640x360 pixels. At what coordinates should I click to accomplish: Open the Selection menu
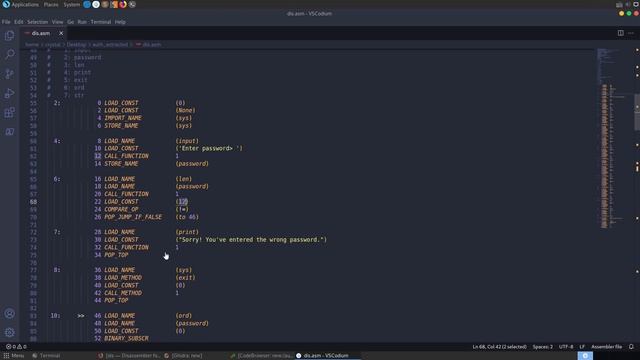38,22
